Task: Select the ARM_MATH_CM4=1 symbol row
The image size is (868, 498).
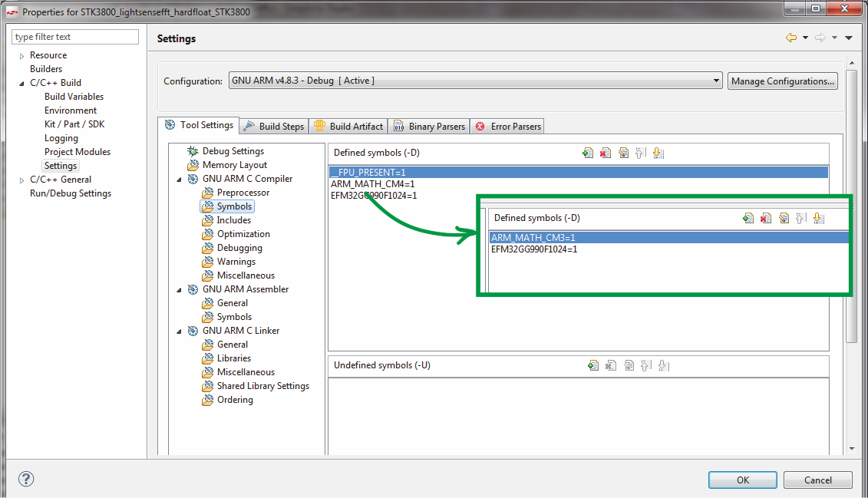Action: 372,183
